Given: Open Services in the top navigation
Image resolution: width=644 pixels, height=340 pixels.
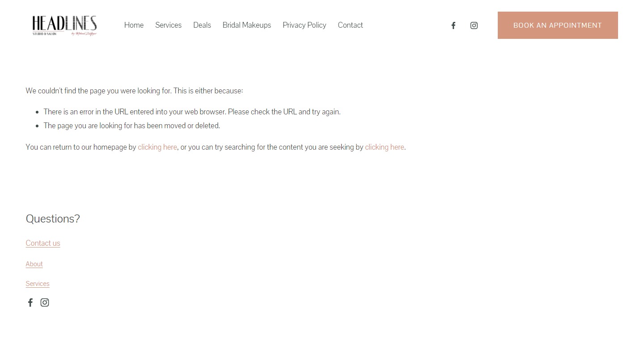Looking at the screenshot, I should point(168,25).
